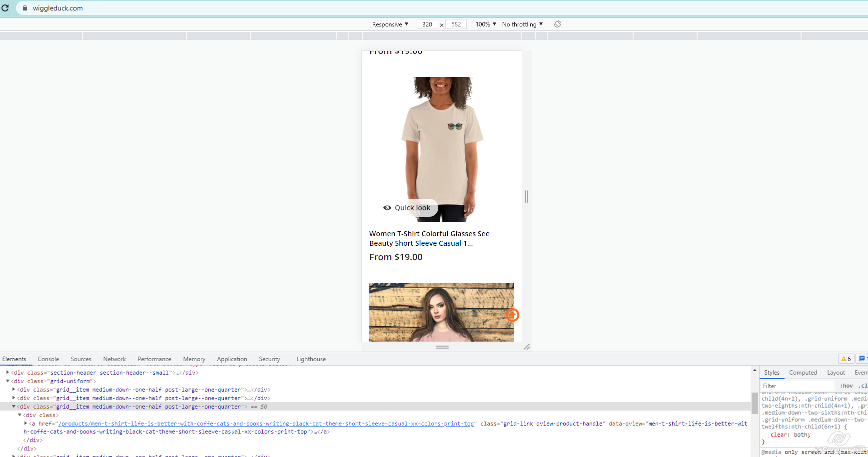The height and width of the screenshot is (457, 868).
Task: Click the viewport width field showing 320
Action: click(x=427, y=24)
